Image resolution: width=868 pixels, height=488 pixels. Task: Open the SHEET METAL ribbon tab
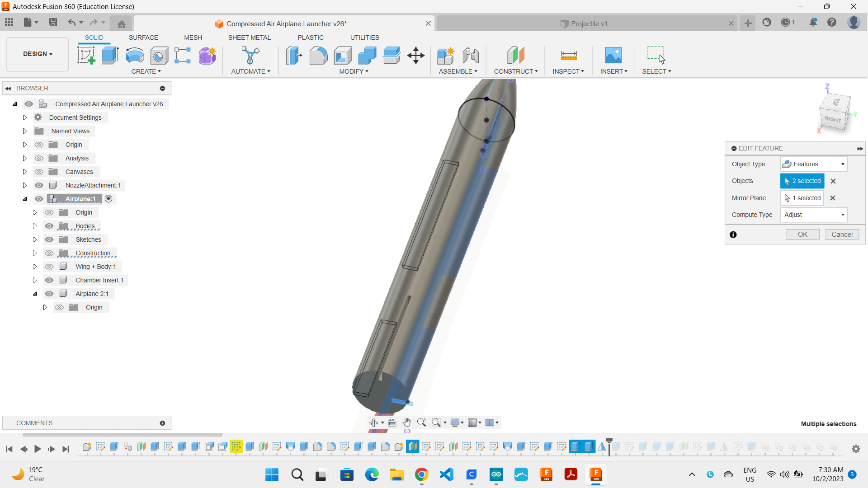[x=249, y=38]
